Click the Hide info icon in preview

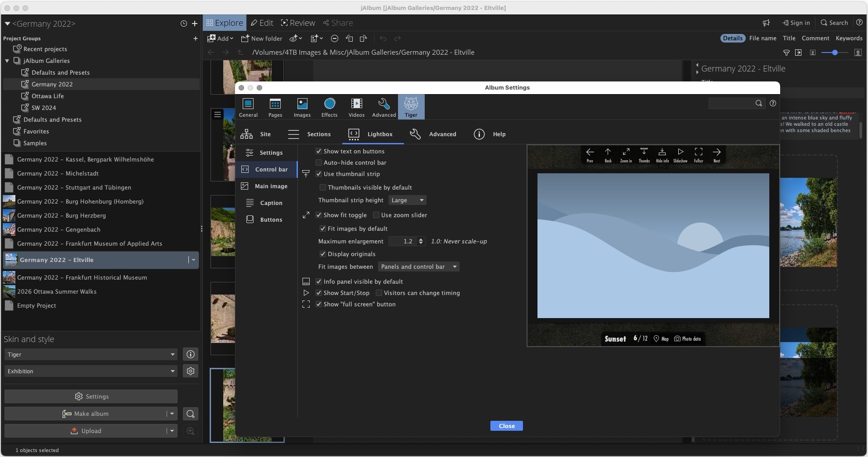(662, 155)
